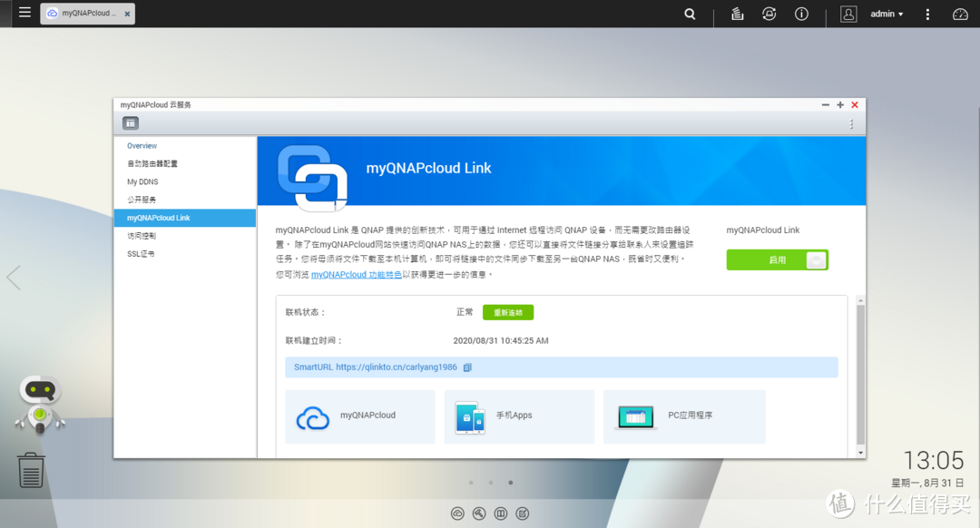Go to previous desktop page arrow
Viewport: 980px width, 528px height.
click(x=13, y=277)
